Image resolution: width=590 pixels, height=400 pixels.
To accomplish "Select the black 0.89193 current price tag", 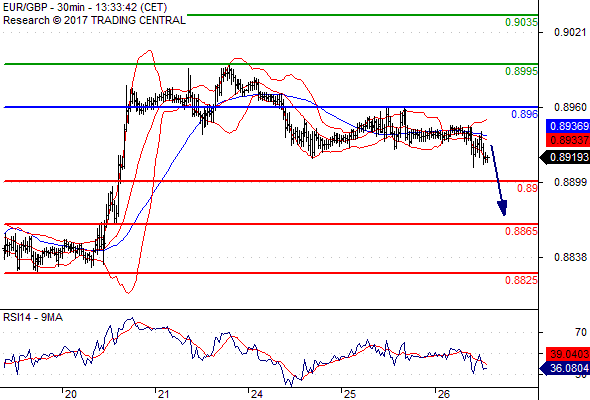I will point(565,157).
